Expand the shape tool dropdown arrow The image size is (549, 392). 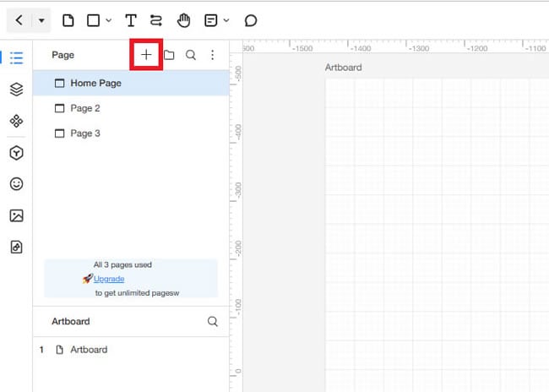(109, 20)
